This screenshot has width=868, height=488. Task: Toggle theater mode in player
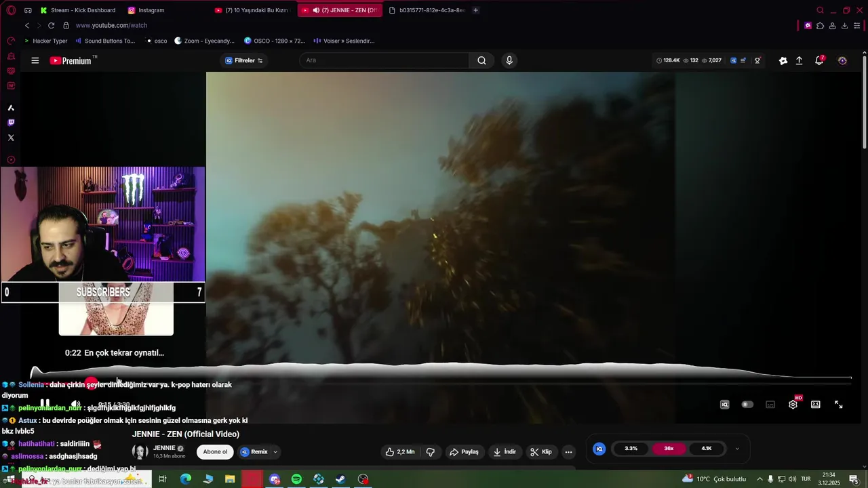[x=816, y=405]
